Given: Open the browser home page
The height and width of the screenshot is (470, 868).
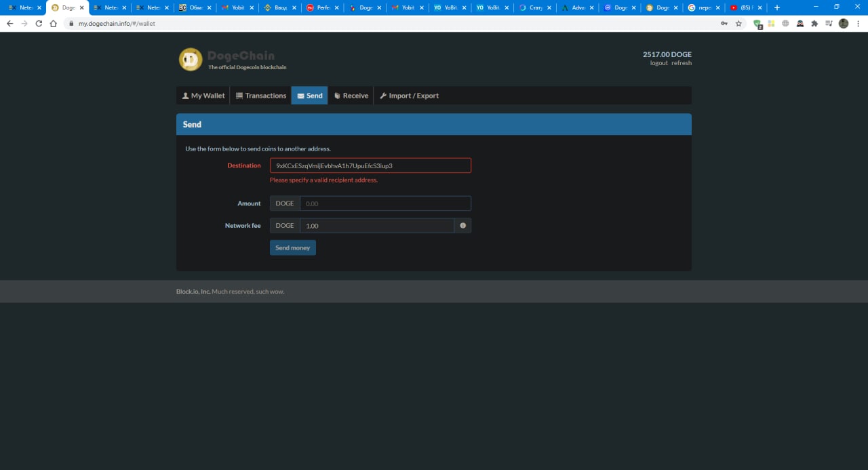Looking at the screenshot, I should pyautogui.click(x=54, y=23).
